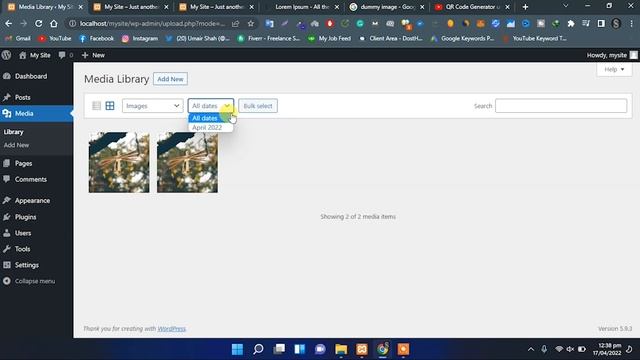Open the Images media type dropdown

point(153,106)
